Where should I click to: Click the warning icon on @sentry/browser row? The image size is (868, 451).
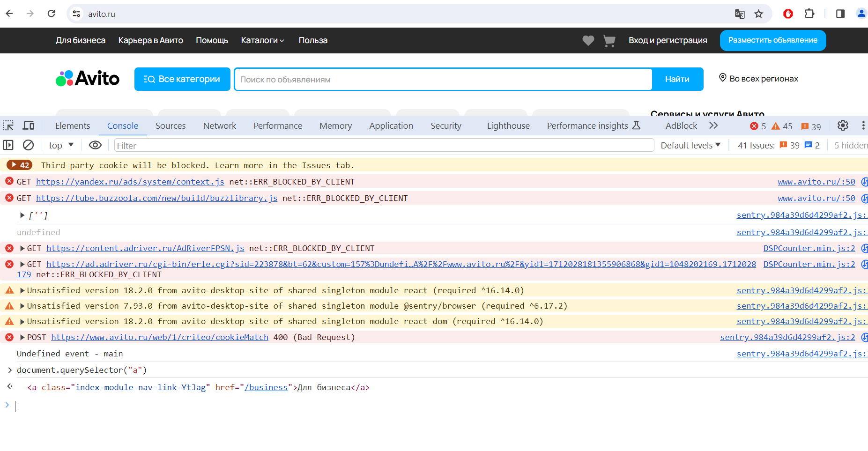coord(9,306)
